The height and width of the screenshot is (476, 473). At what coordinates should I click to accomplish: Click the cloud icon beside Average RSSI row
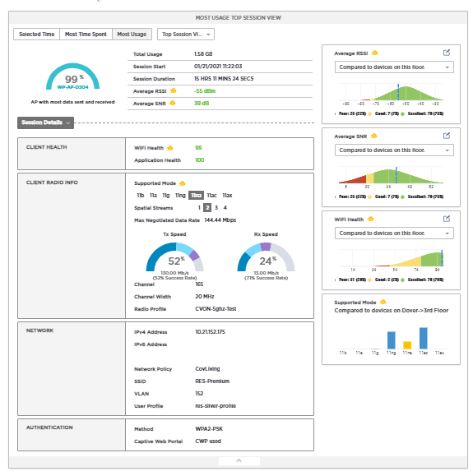[x=174, y=90]
